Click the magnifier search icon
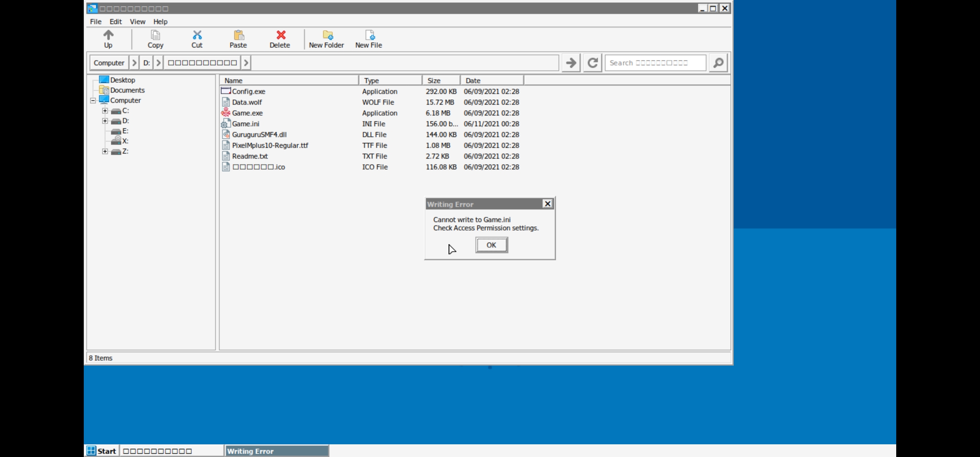The width and height of the screenshot is (980, 457). [x=718, y=63]
